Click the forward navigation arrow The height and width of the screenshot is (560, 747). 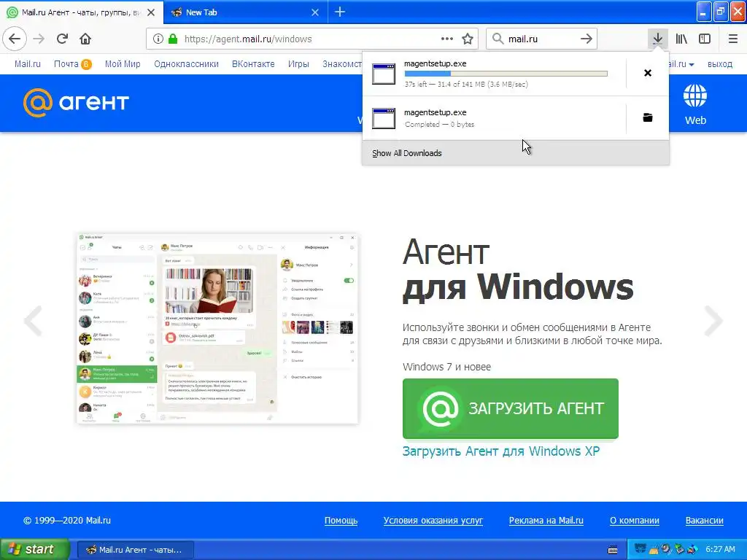(x=39, y=39)
